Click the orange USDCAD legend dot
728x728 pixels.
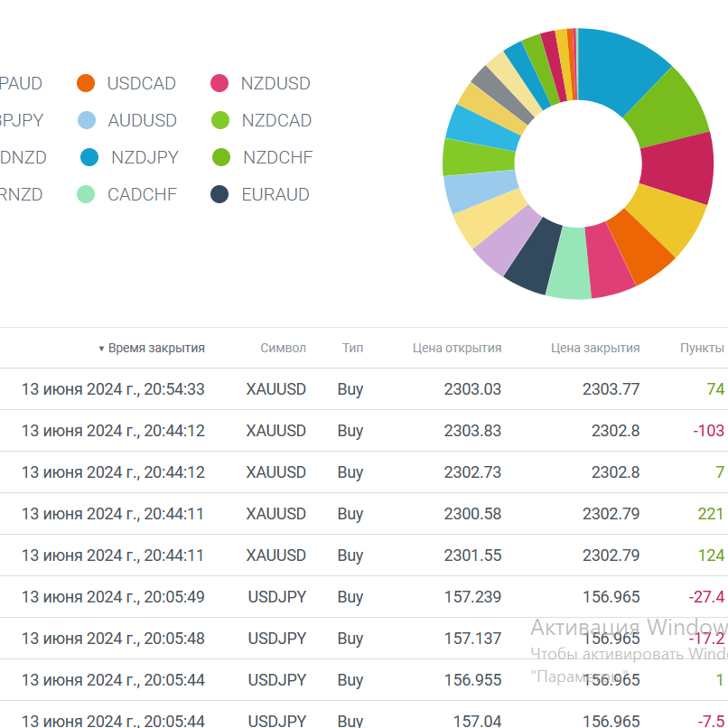coord(86,84)
